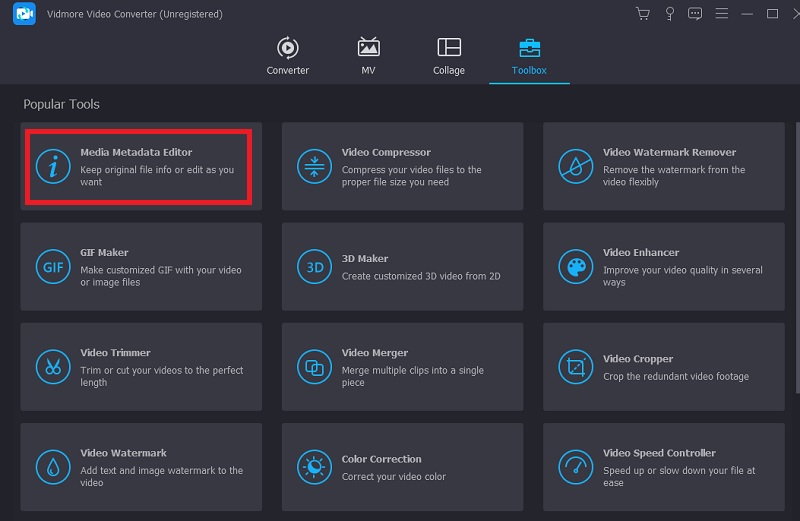Go to the Collage tab
800x521 pixels.
tap(449, 57)
